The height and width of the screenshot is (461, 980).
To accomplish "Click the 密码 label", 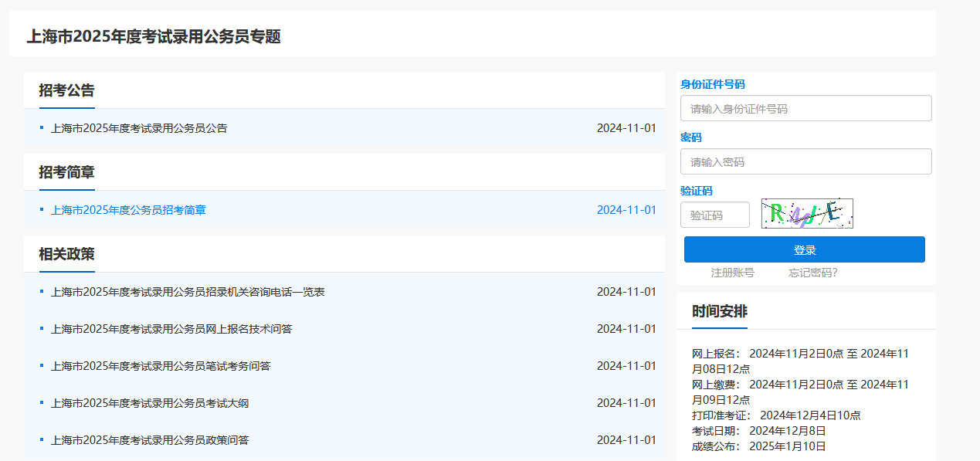I will 691,137.
